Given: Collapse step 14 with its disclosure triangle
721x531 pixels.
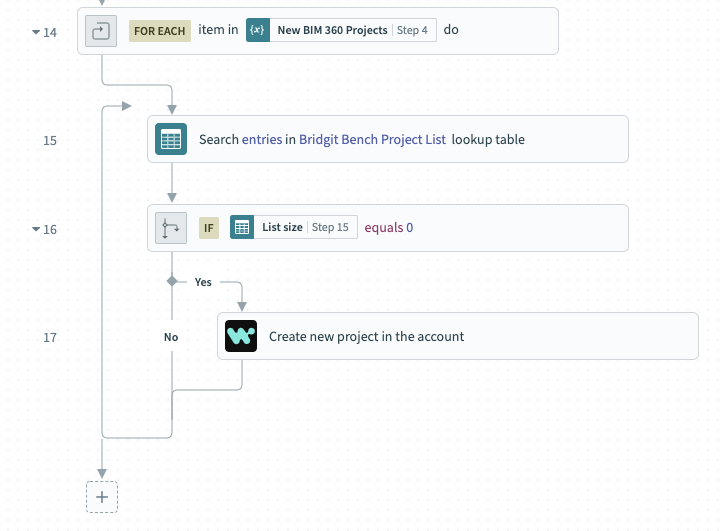Looking at the screenshot, I should (x=36, y=32).
